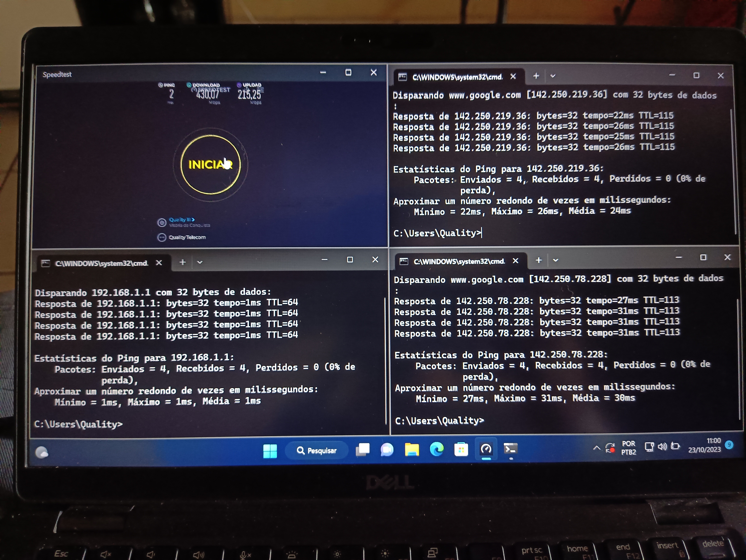Open new tab in top-right terminal
Screen dimensions: 746x560
coord(536,76)
